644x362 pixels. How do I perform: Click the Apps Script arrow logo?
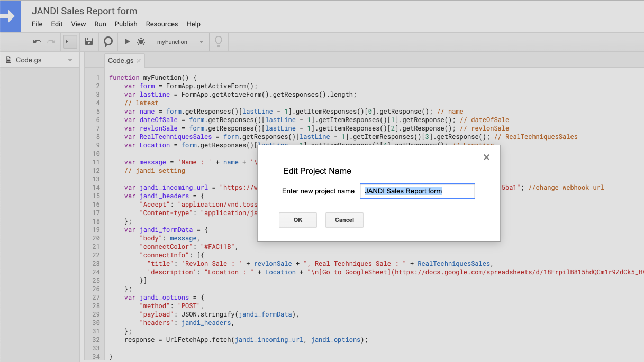[10, 16]
